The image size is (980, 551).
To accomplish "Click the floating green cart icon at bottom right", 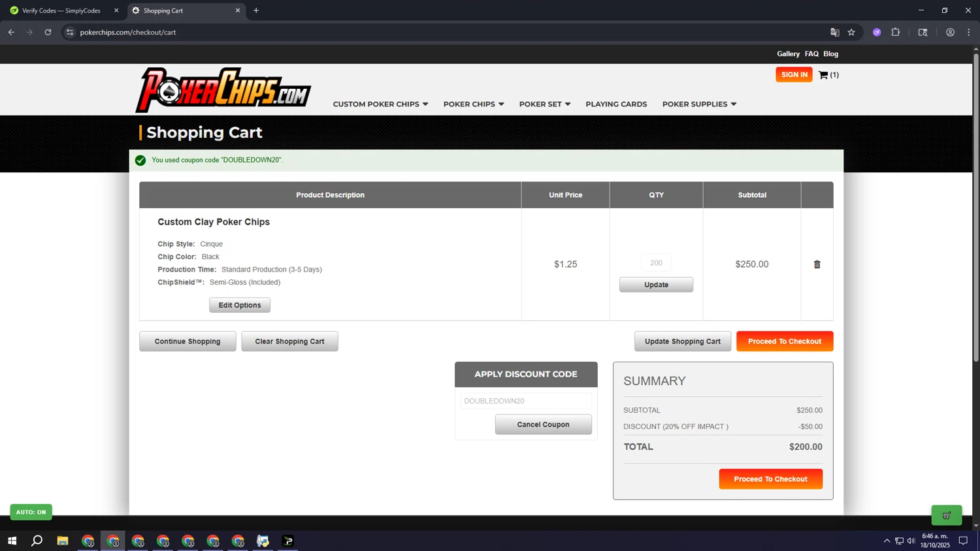I will point(947,515).
